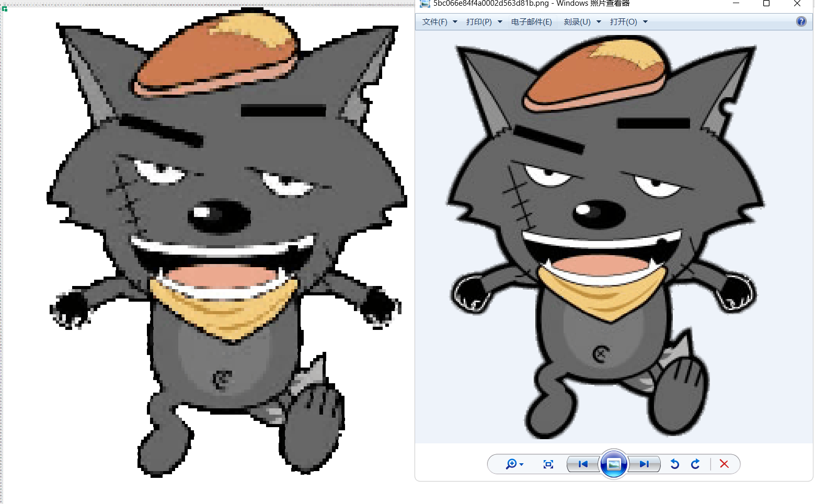Delete the current photo with red X

click(725, 464)
